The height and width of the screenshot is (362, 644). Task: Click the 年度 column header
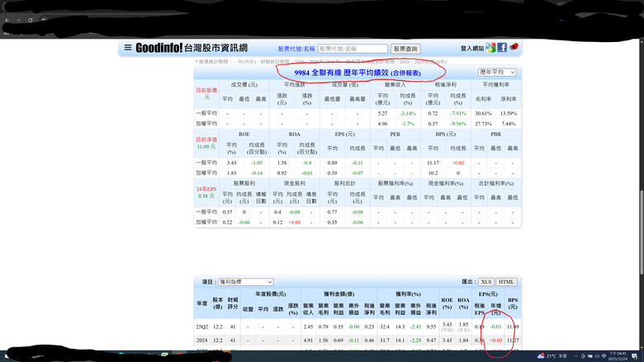pos(201,303)
